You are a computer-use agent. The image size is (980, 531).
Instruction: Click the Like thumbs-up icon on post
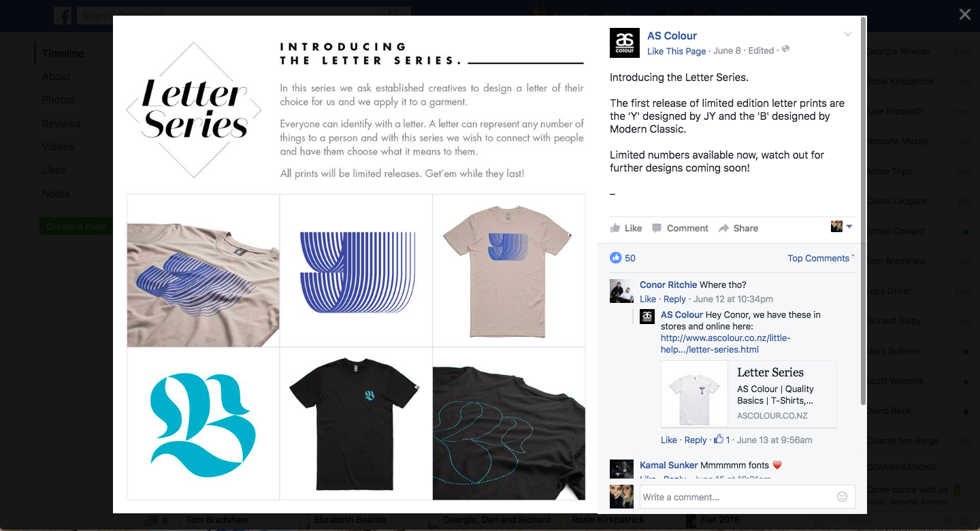coord(615,228)
